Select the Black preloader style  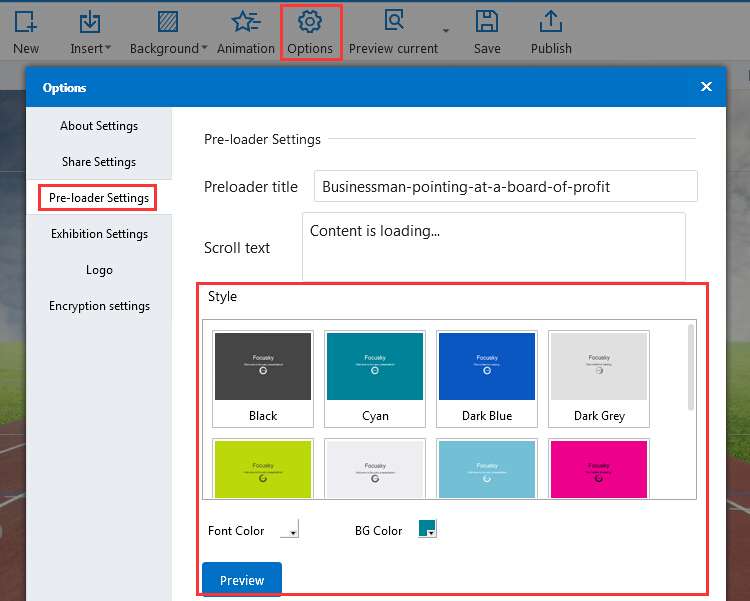pyautogui.click(x=263, y=378)
